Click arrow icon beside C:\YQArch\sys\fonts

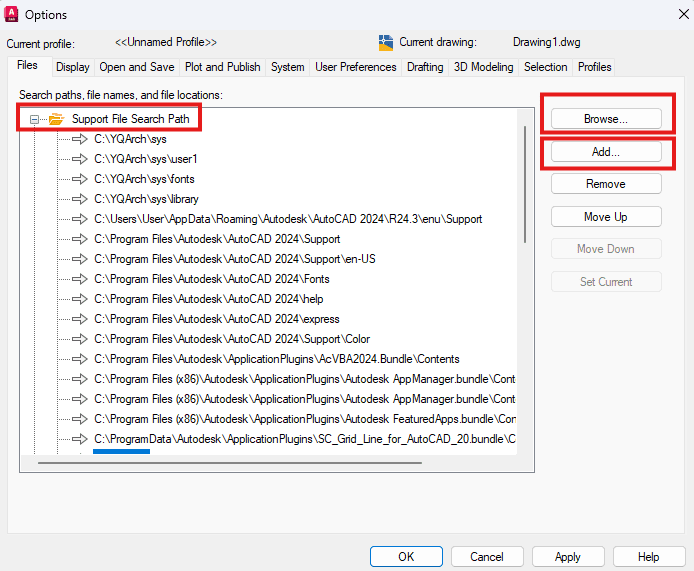coord(80,179)
